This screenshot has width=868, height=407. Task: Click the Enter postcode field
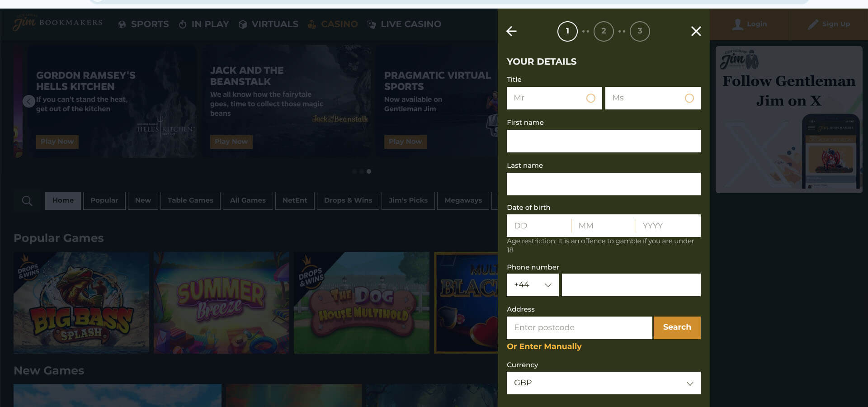coord(579,328)
